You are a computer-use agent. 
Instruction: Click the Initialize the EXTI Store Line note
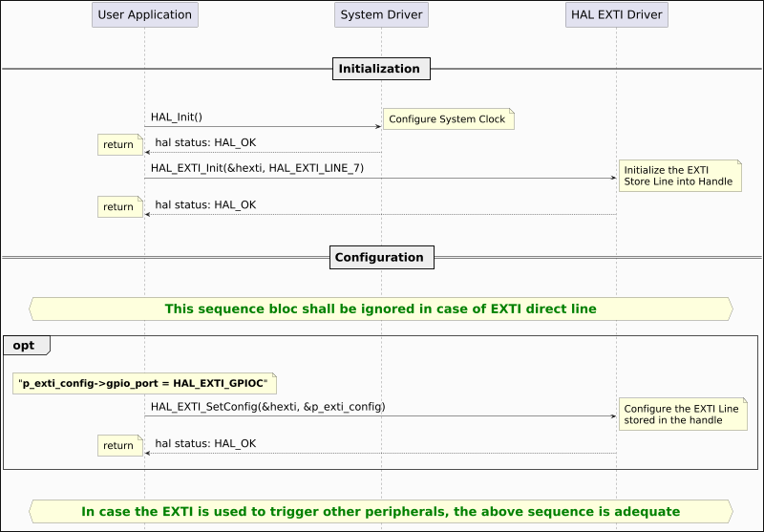click(x=680, y=176)
